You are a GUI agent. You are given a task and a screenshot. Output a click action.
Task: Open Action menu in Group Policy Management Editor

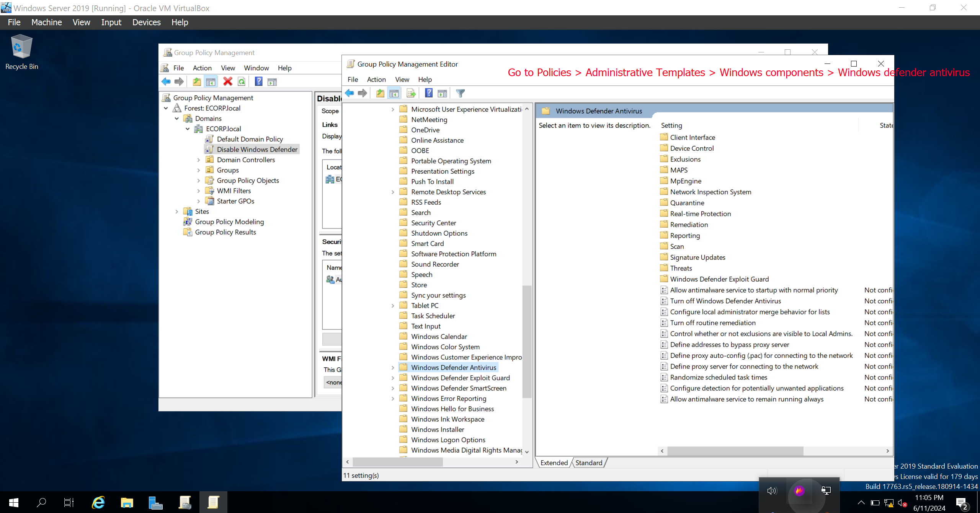[376, 79]
